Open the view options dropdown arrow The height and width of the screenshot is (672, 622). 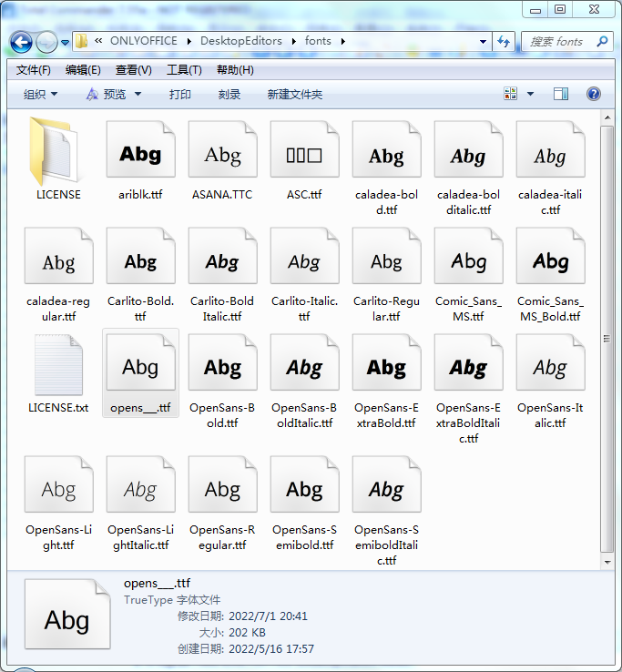pos(530,94)
